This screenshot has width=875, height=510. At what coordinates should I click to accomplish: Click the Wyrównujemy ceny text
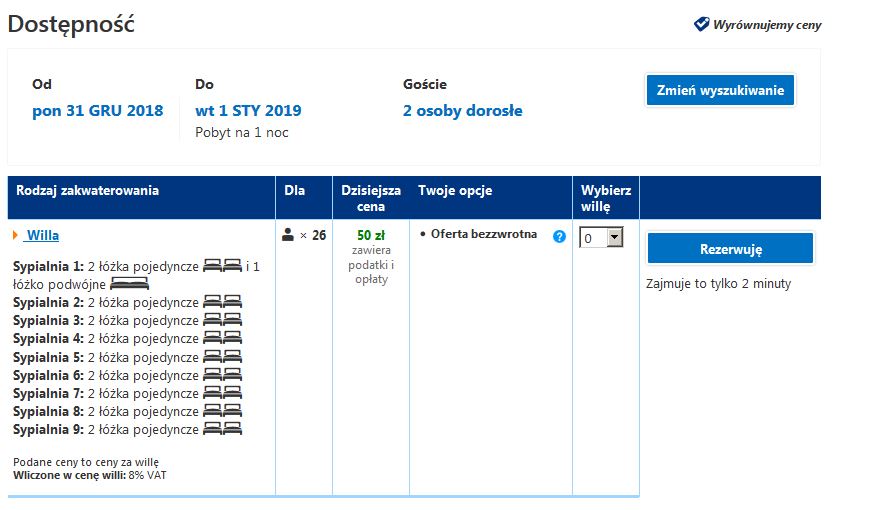(x=767, y=25)
